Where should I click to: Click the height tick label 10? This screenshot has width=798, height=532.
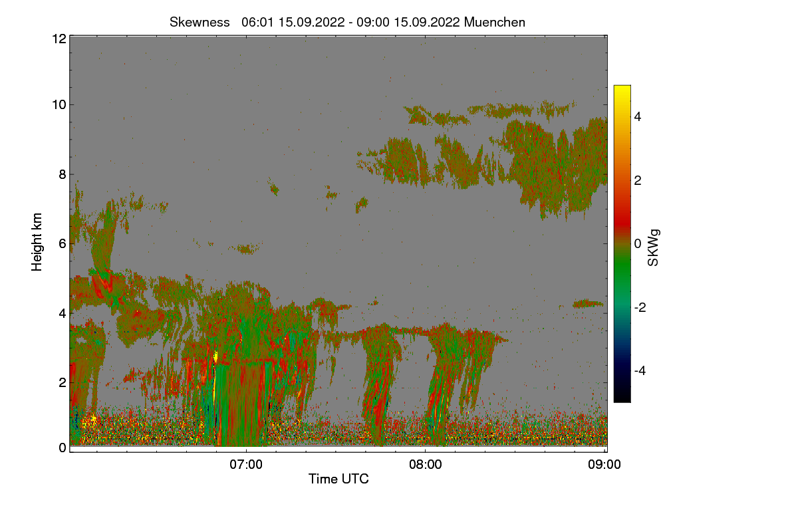tap(58, 104)
